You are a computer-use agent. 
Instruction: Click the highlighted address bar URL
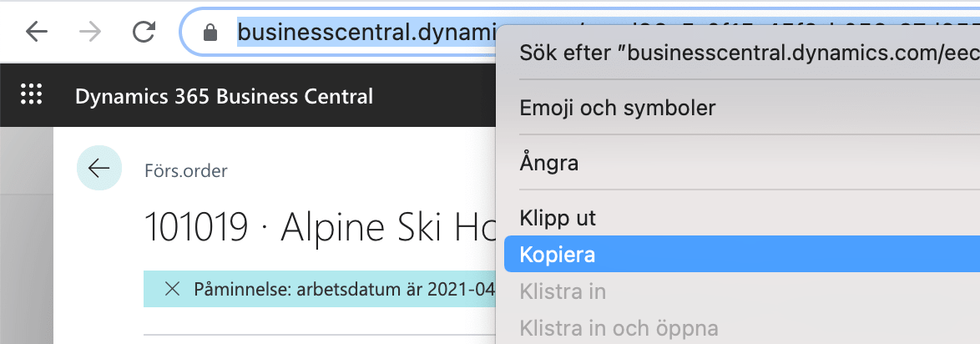[366, 33]
